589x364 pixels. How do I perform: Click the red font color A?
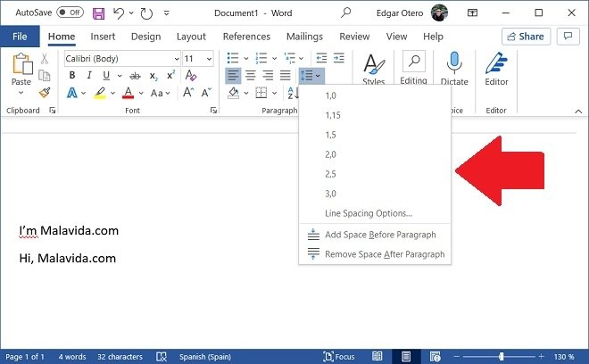click(x=129, y=93)
